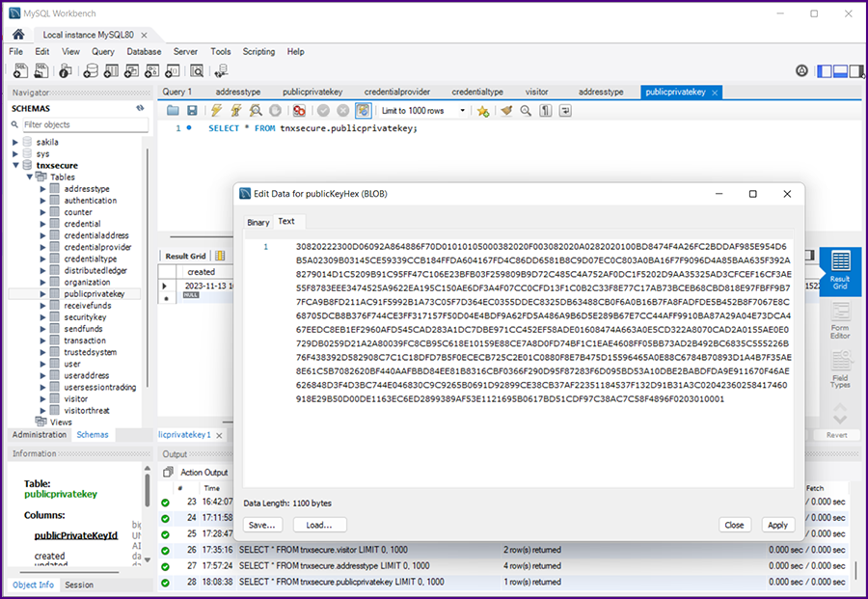Click Load... in the BLOB editor
Image resolution: width=868 pixels, height=599 pixels.
[x=319, y=525]
